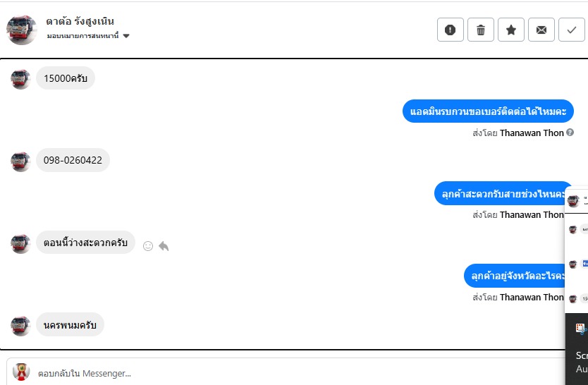This screenshot has width=588, height=385.
Task: Click the Snipping Tool icon in the notification
Action: click(580, 329)
